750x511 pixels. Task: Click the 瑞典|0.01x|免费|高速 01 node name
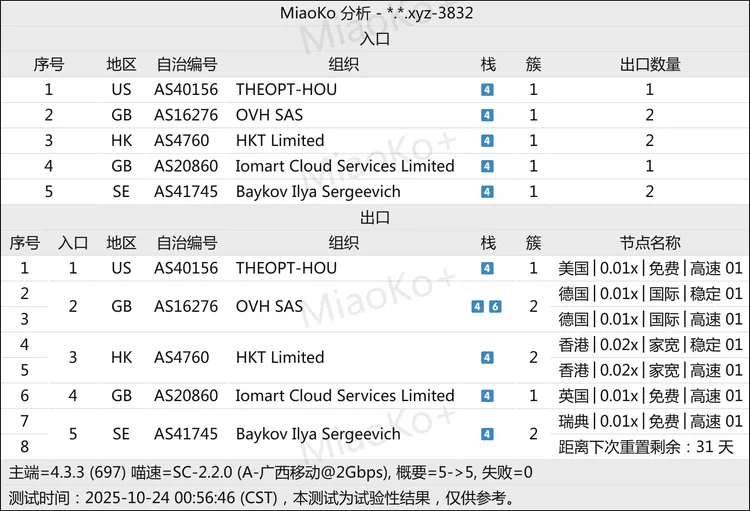[x=650, y=421]
